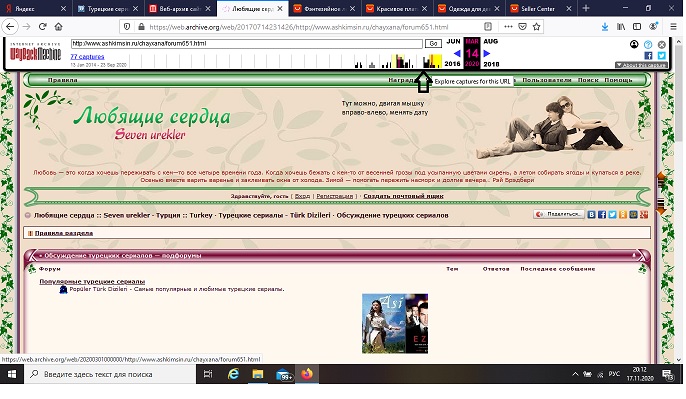Open Windows Start menu
Viewport: 686px width, 399px height.
pyautogui.click(x=12, y=374)
